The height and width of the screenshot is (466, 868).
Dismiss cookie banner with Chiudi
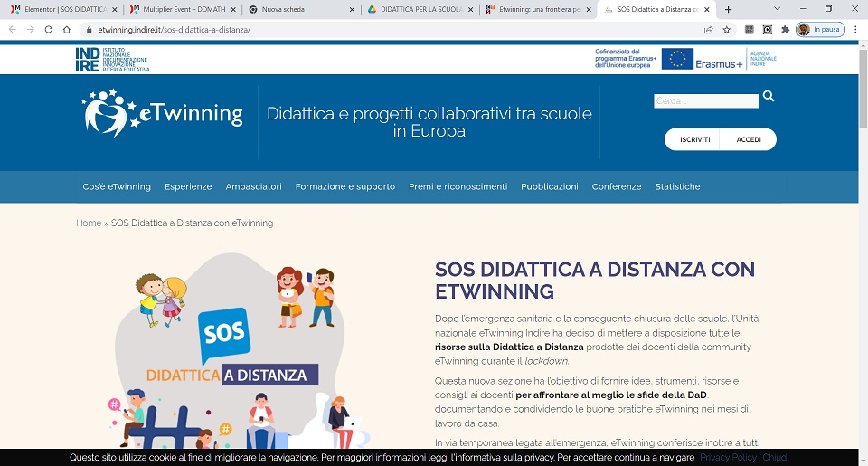776,458
